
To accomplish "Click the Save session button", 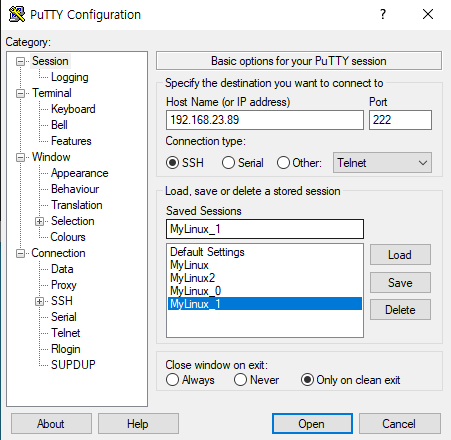I will [x=400, y=283].
